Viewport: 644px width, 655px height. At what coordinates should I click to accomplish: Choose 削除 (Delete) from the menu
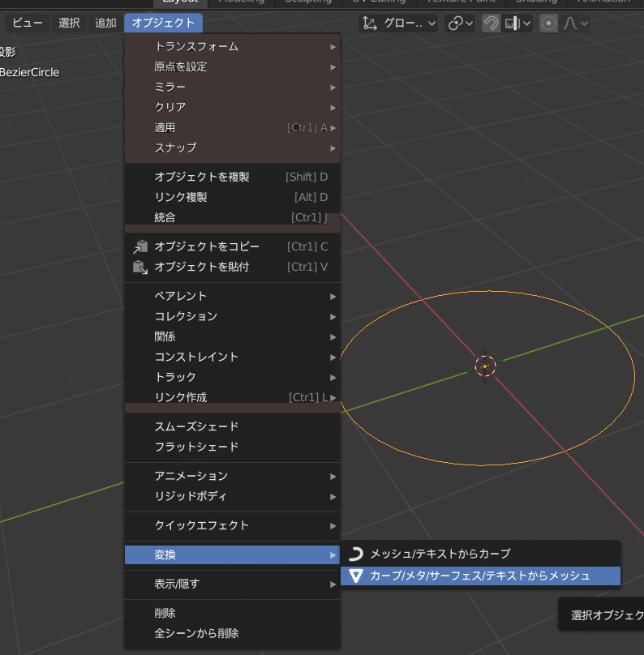click(232, 613)
